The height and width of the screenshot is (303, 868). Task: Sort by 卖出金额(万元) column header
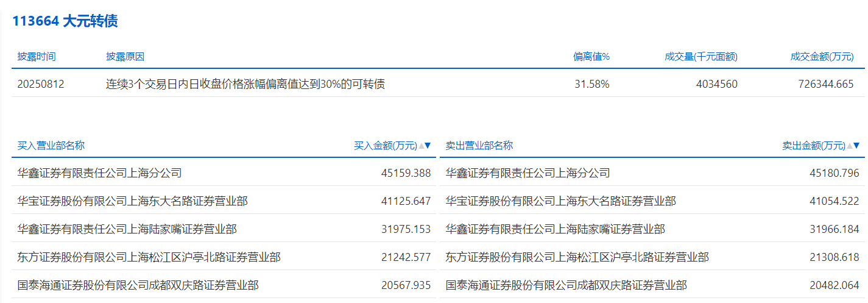point(814,146)
